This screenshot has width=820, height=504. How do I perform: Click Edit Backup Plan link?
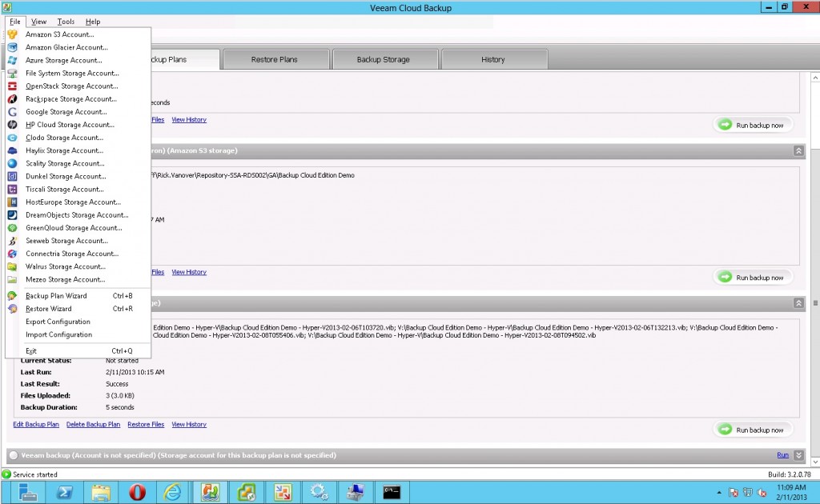click(x=36, y=425)
